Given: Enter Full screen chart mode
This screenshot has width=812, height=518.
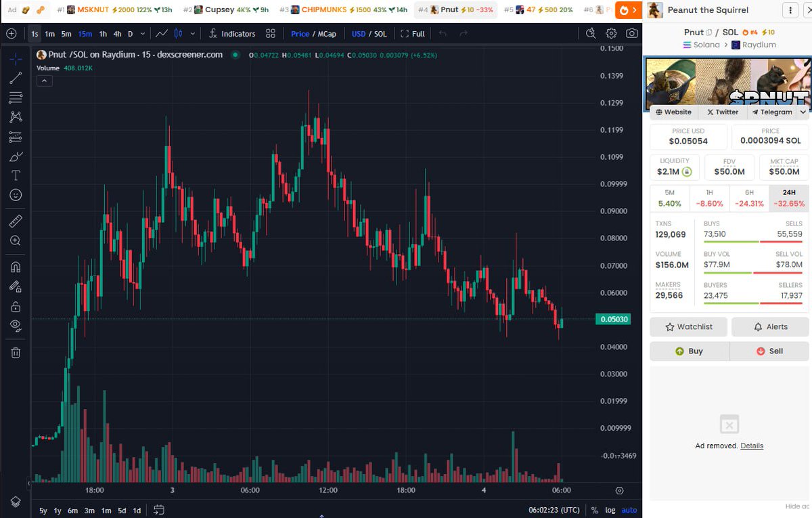Looking at the screenshot, I should click(x=413, y=34).
